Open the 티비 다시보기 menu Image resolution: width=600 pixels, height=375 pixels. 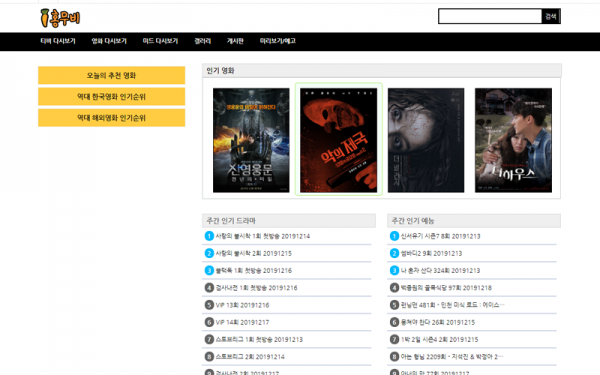pos(58,41)
